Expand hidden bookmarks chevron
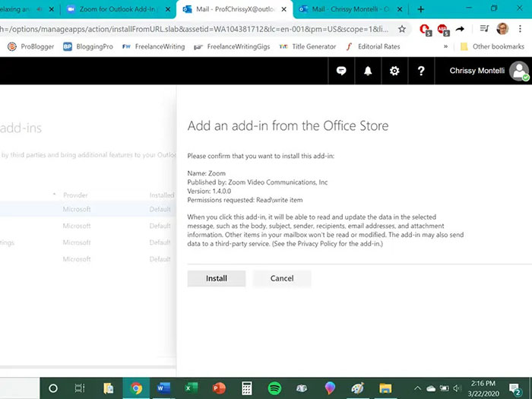The height and width of the screenshot is (399, 532). click(445, 46)
